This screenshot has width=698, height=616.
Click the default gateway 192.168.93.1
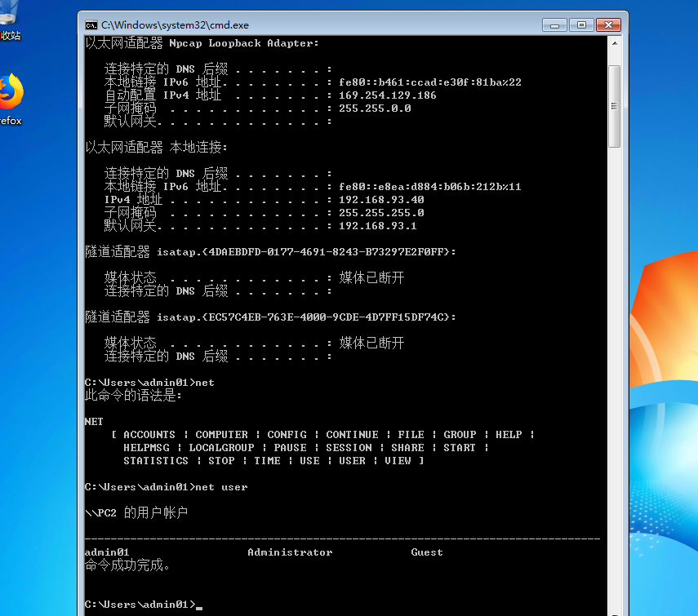(x=379, y=225)
